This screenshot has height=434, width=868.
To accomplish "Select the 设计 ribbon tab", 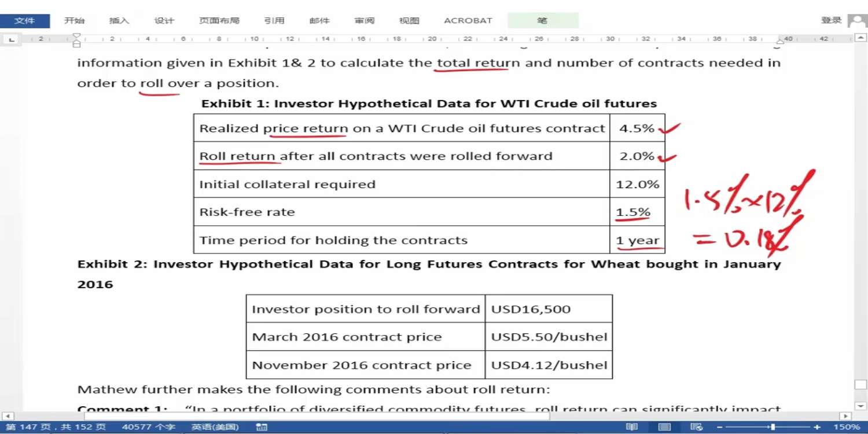I will [x=164, y=21].
